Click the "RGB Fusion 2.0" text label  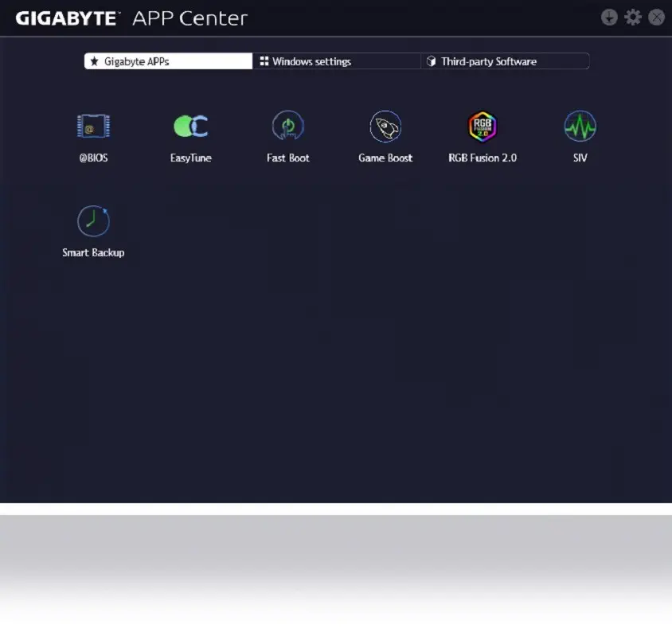(x=483, y=158)
